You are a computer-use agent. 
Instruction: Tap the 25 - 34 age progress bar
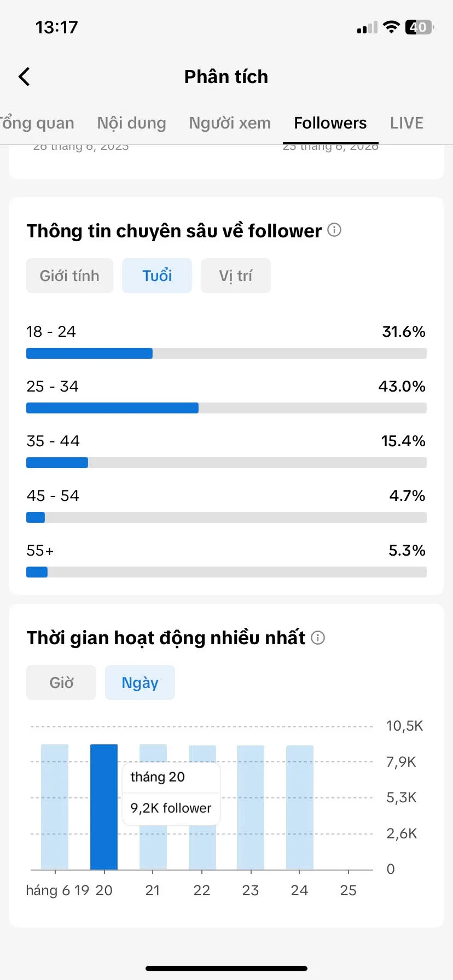tap(226, 408)
